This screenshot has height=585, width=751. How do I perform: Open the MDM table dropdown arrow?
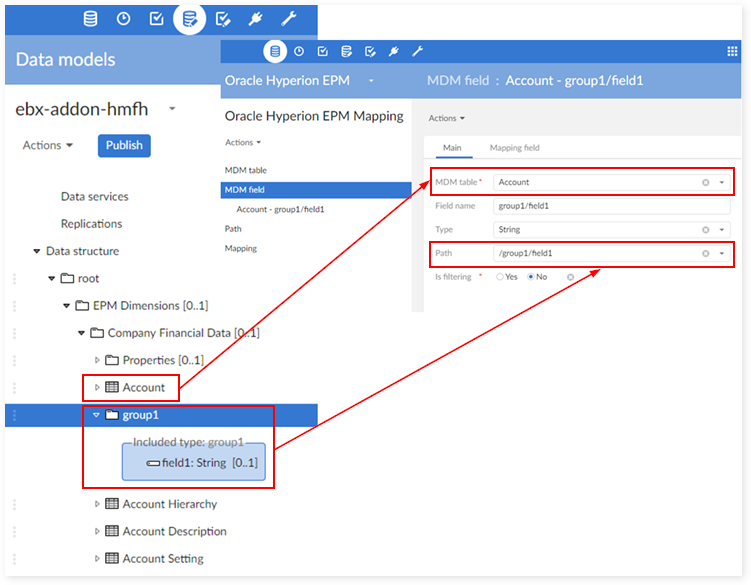[x=722, y=183]
